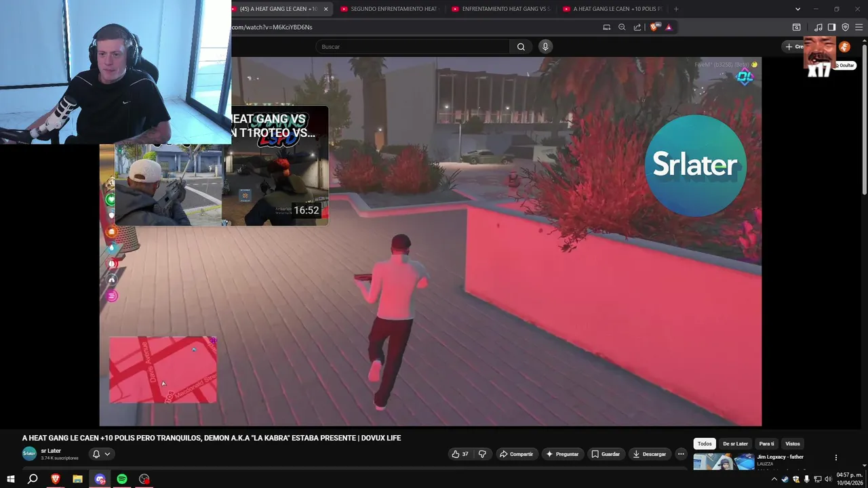Image resolution: width=868 pixels, height=488 pixels.
Task: Open the Jim Legxacy - father thumbnail
Action: pos(724,462)
